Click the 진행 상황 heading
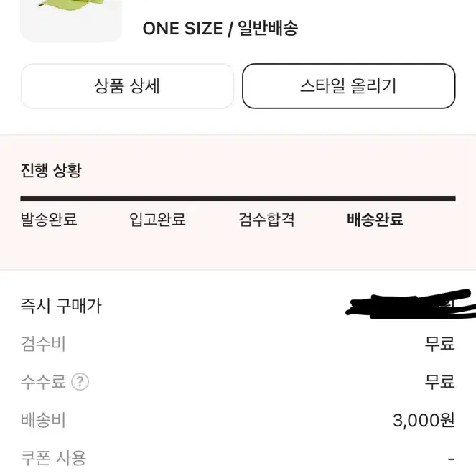This screenshot has width=476, height=476. (x=51, y=170)
